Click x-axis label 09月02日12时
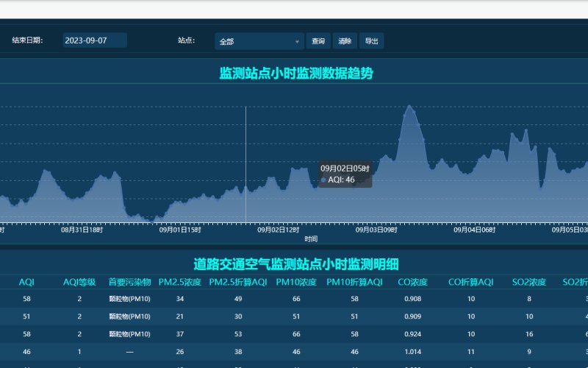Screen dimensions: 588x368 (x=279, y=230)
